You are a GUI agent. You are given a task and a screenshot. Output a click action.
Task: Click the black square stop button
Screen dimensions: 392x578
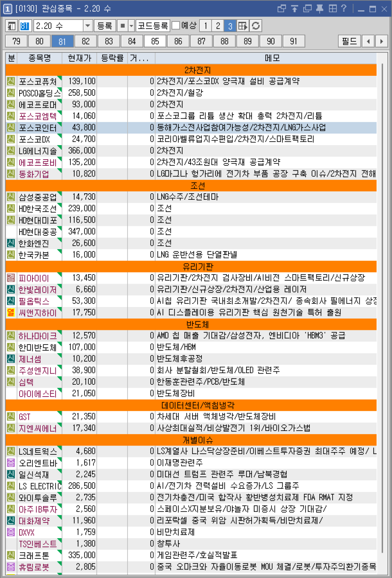tap(122, 26)
